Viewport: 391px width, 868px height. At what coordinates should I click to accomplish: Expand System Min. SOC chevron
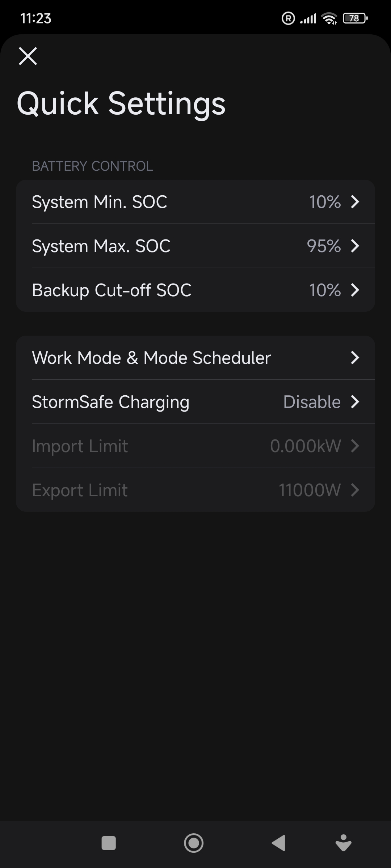click(x=355, y=202)
